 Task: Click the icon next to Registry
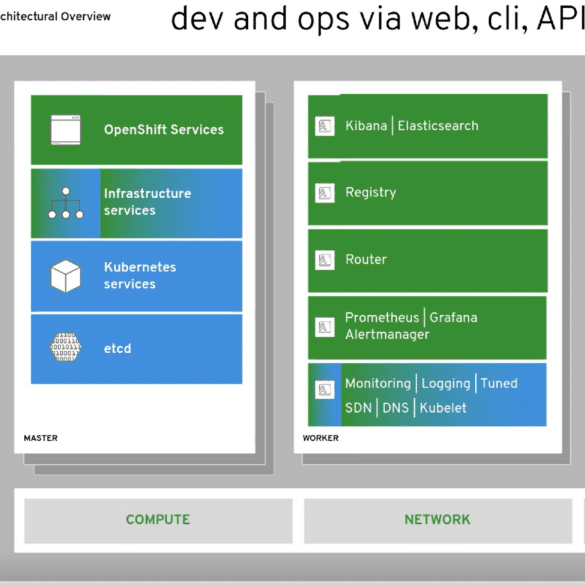tap(325, 193)
